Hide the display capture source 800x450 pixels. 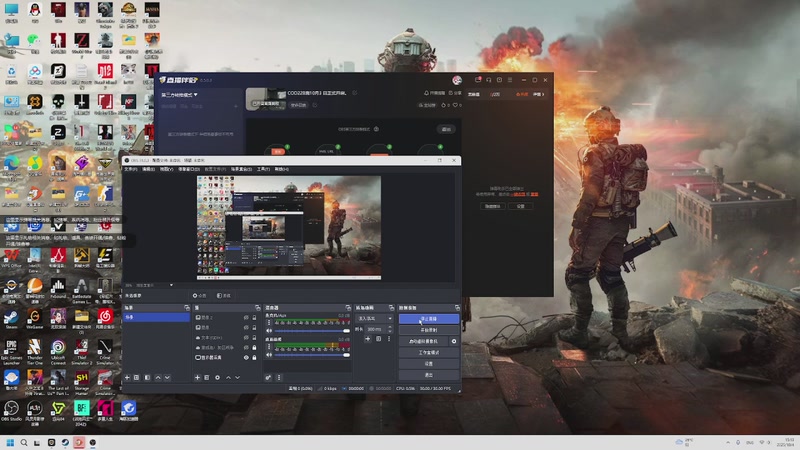246,358
